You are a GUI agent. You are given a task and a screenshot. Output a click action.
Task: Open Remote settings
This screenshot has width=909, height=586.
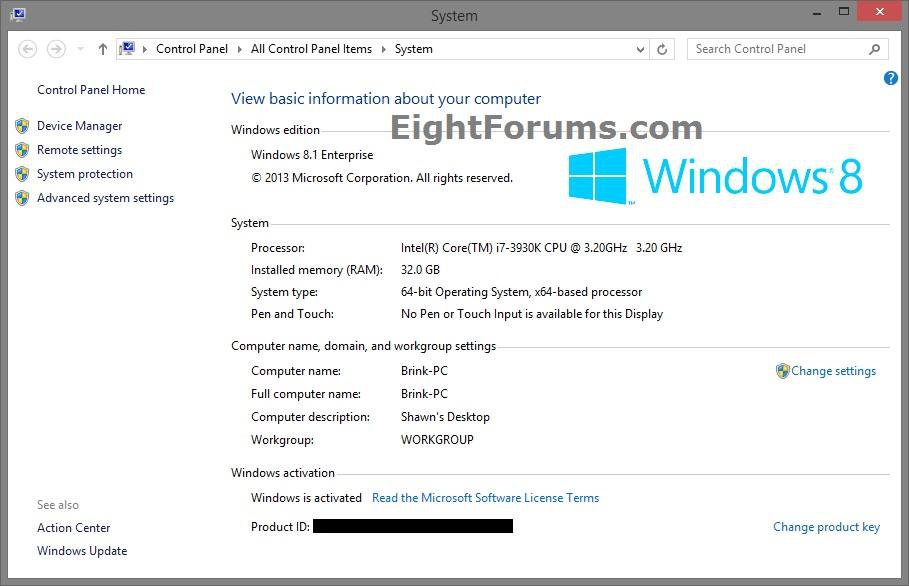(x=79, y=150)
